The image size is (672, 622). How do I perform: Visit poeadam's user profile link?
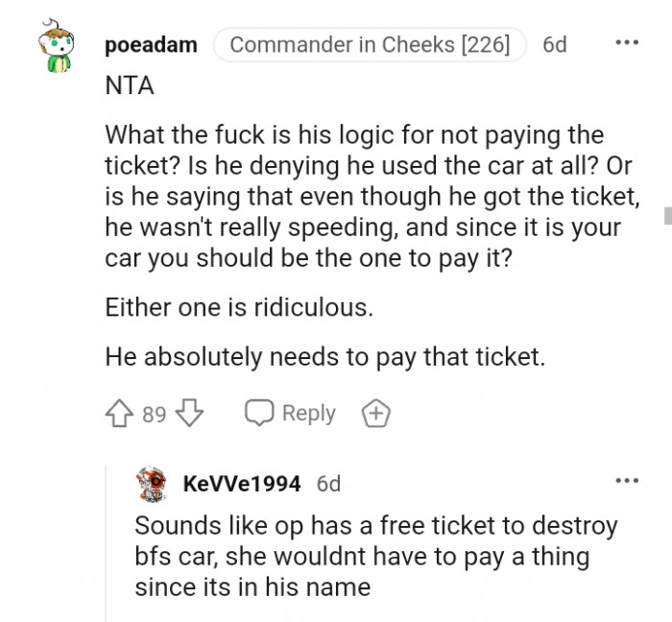[x=151, y=44]
